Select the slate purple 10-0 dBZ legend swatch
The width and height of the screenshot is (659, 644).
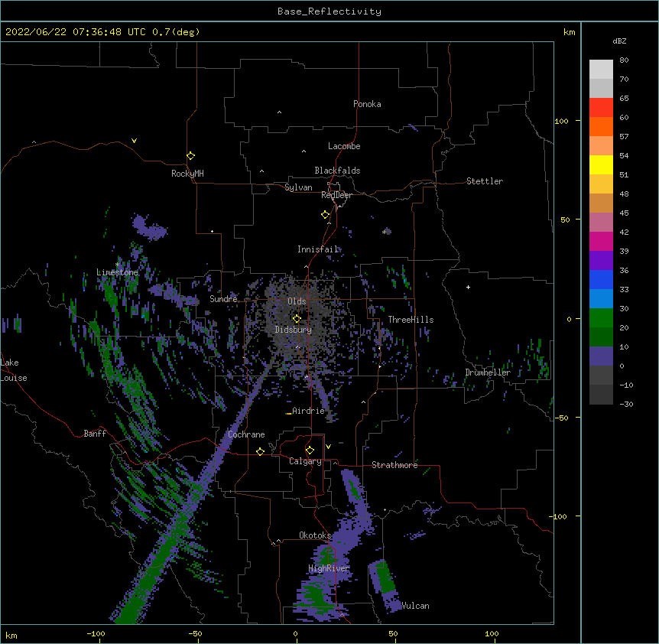click(x=601, y=356)
